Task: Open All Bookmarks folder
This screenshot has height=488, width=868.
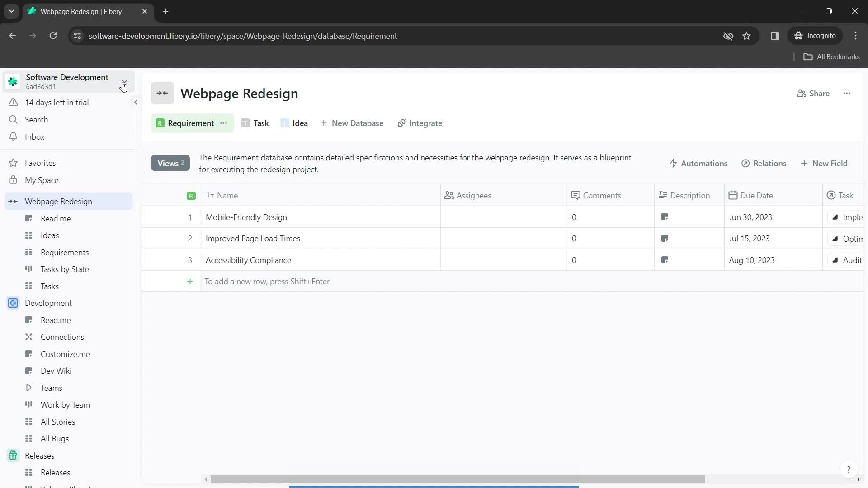Action: (x=831, y=56)
